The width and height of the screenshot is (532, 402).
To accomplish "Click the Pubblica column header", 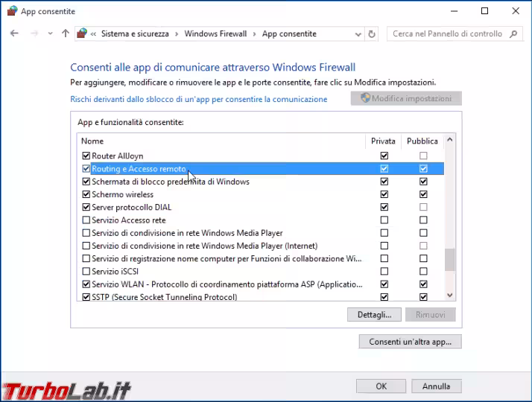I will click(x=422, y=141).
